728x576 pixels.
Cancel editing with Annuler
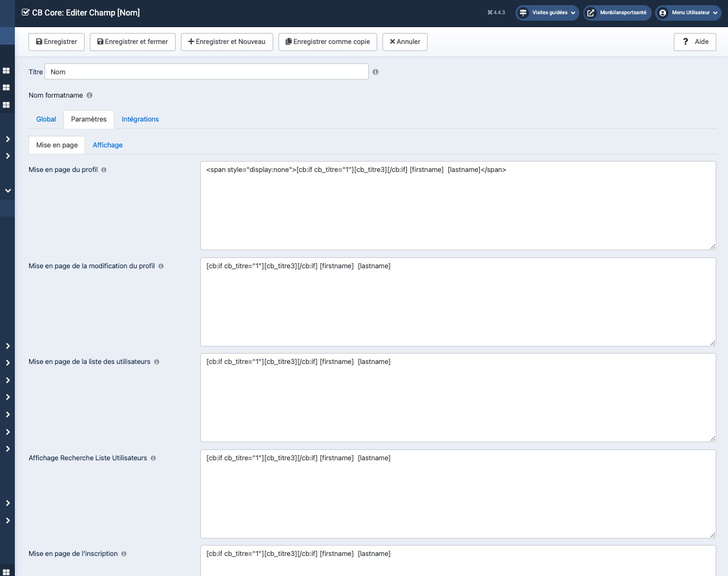(404, 42)
